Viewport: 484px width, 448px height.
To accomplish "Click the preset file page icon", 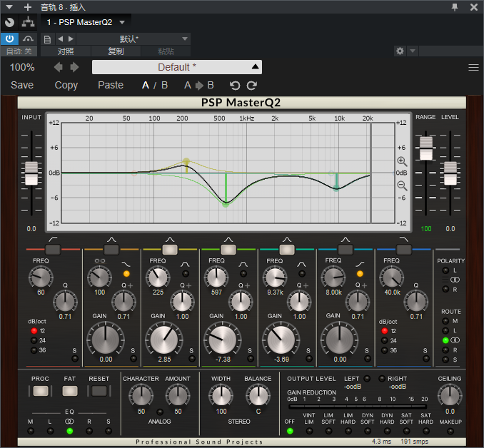I will pos(47,39).
